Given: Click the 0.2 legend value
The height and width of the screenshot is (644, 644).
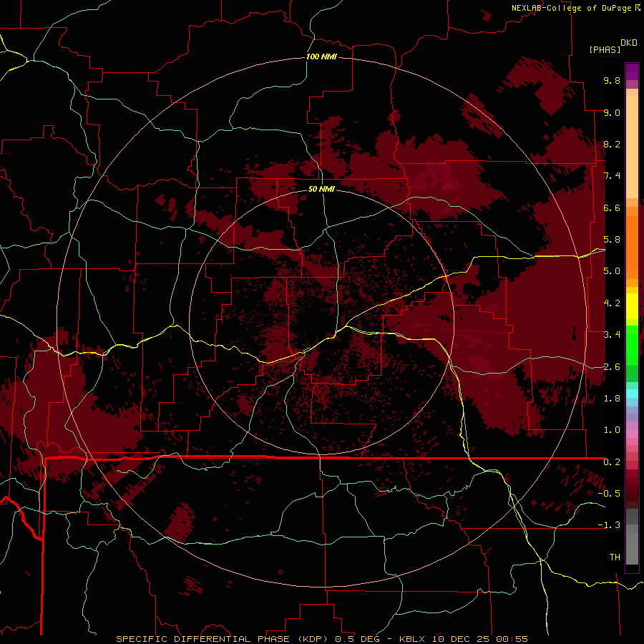Looking at the screenshot, I should 612,462.
